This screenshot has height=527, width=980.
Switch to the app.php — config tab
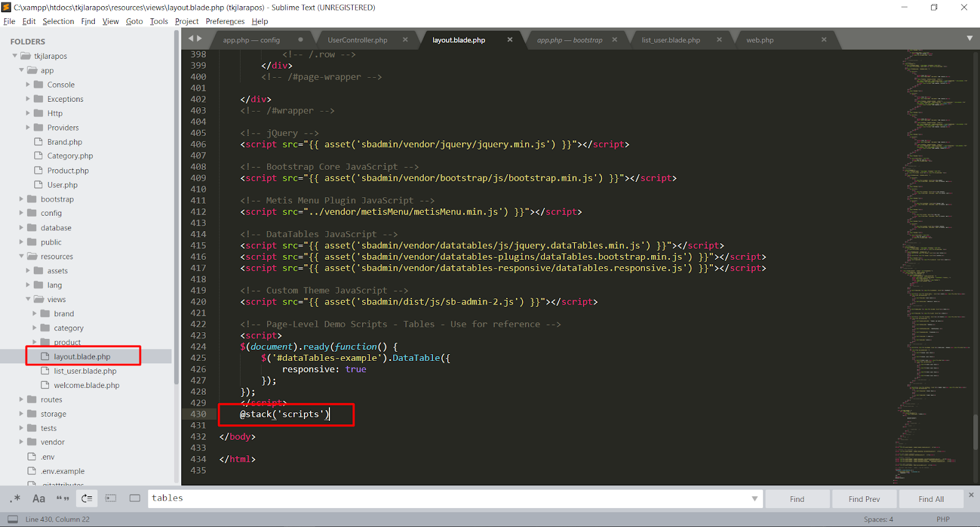pos(251,40)
